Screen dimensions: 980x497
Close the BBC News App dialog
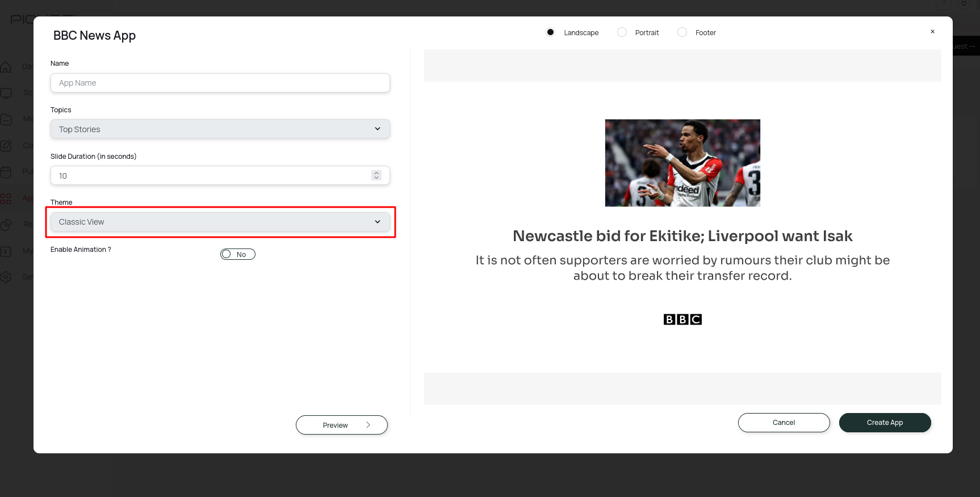click(932, 32)
